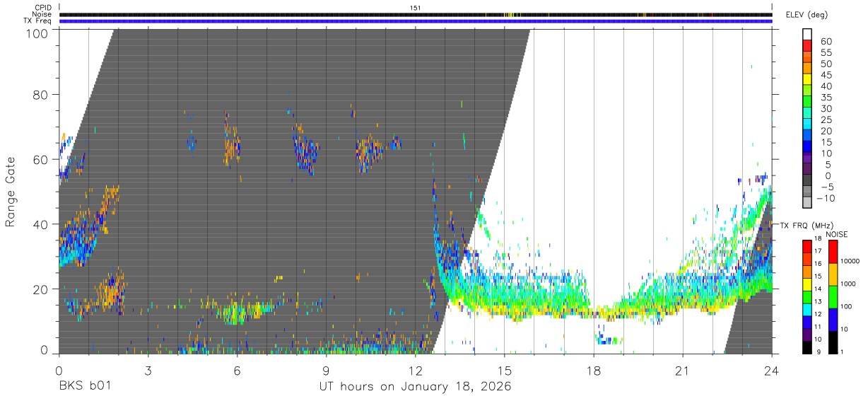Click the 80 tick on Range Gate axis
The image size is (868, 401).
point(41,95)
